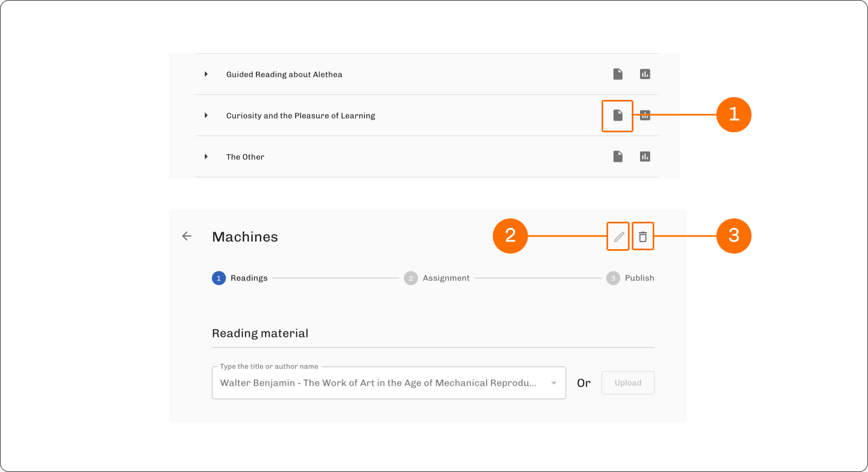The width and height of the screenshot is (868, 472).
Task: Expand the Curiosity and the Pleasure of Learning row
Action: (206, 115)
